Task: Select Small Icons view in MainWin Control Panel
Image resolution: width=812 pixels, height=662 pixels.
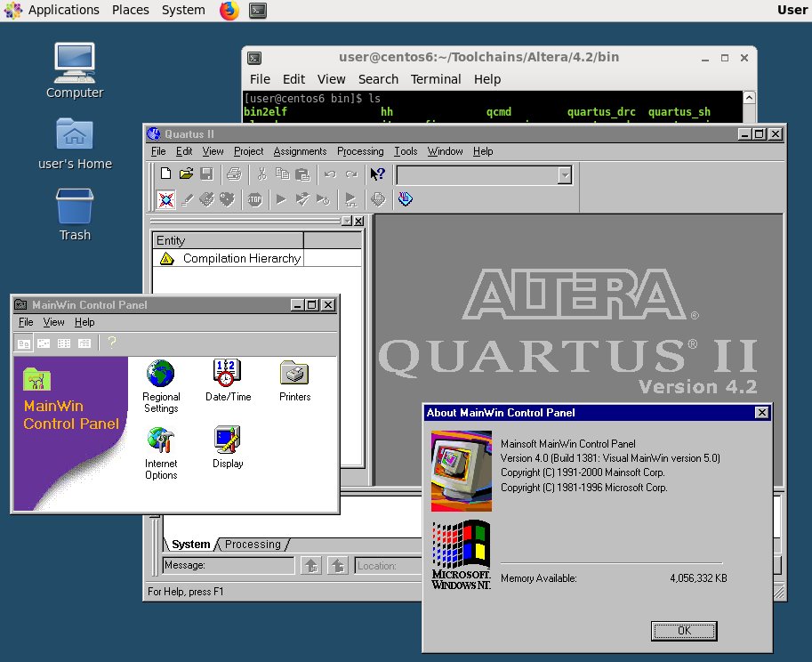Action: pos(44,343)
